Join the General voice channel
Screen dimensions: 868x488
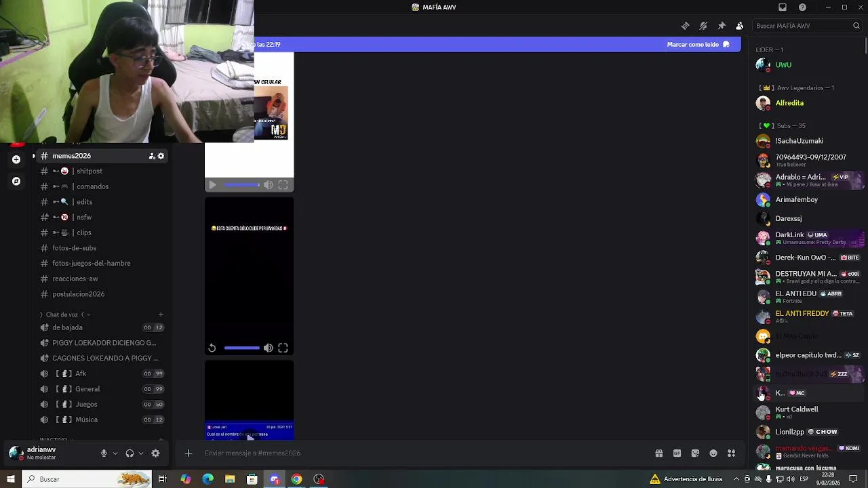click(102, 389)
